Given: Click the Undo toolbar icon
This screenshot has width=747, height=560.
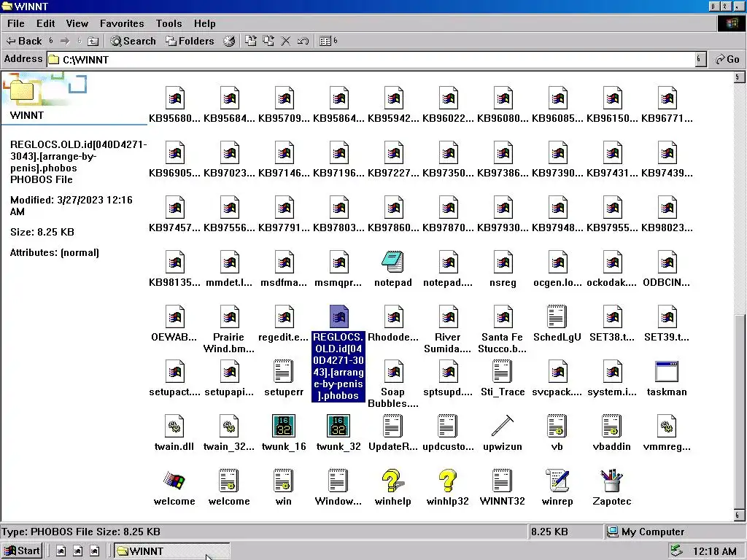Looking at the screenshot, I should click(x=303, y=41).
